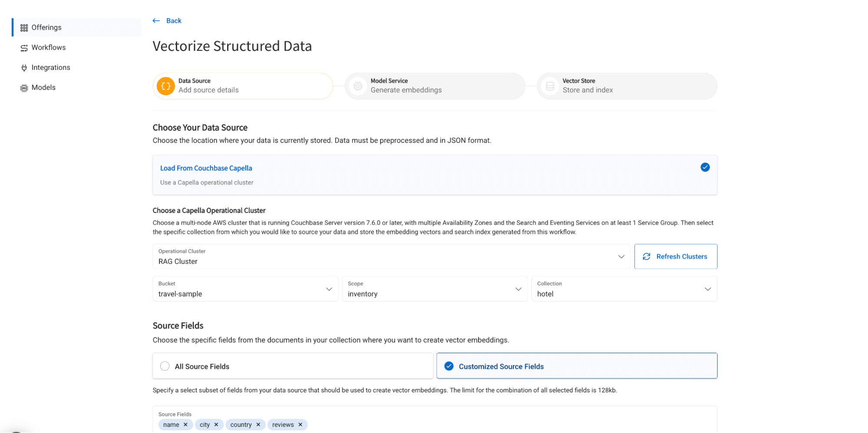Screen dimensions: 868x433
Task: Click the city tag label
Action: pyautogui.click(x=205, y=424)
